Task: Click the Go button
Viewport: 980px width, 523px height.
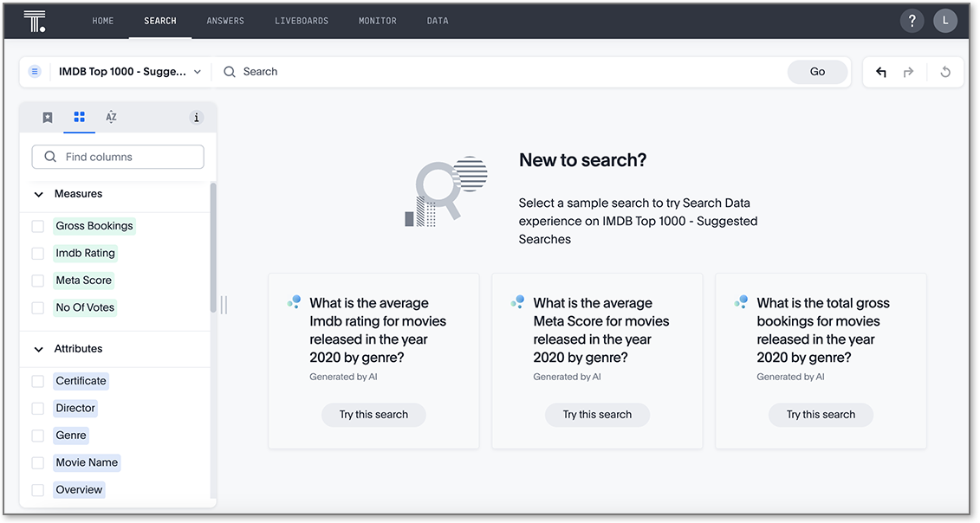Action: pos(816,72)
